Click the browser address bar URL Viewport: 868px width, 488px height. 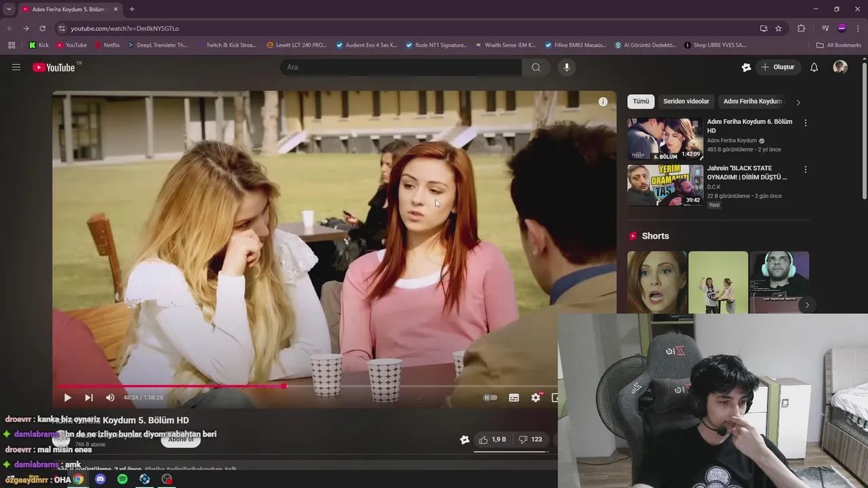coord(125,28)
